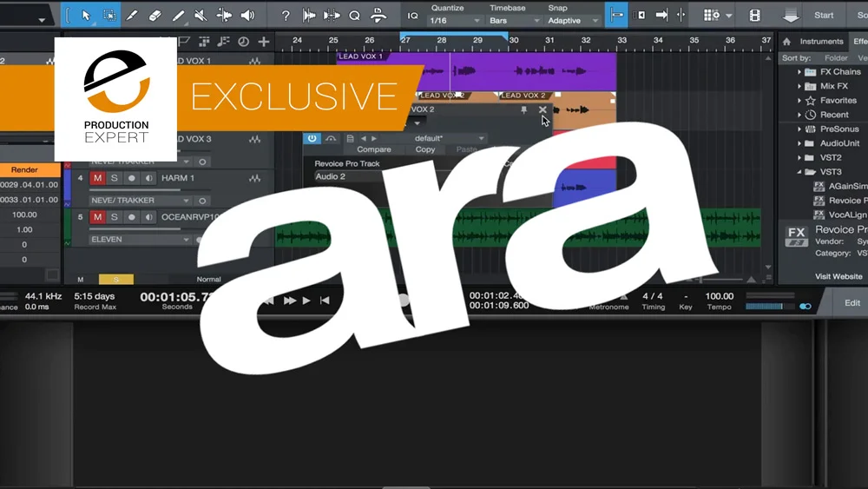Toggle the IQ input quantize button
Screen dimensions: 868x489
tap(413, 16)
